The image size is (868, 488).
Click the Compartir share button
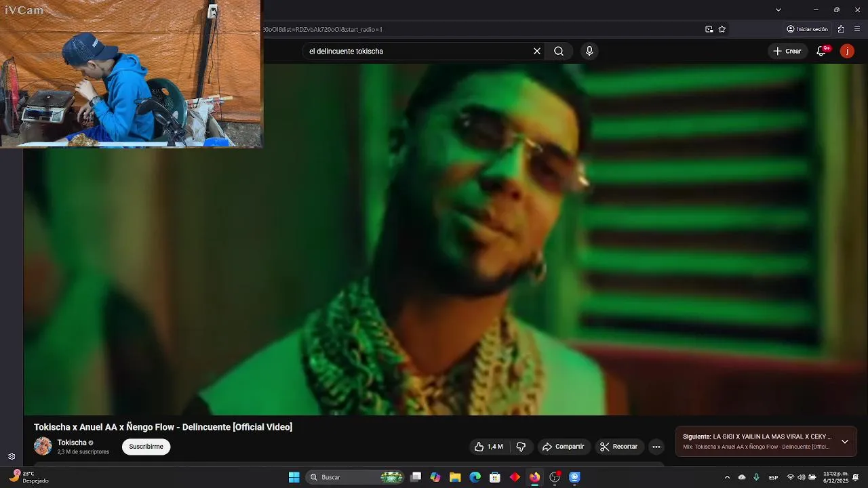click(x=563, y=447)
